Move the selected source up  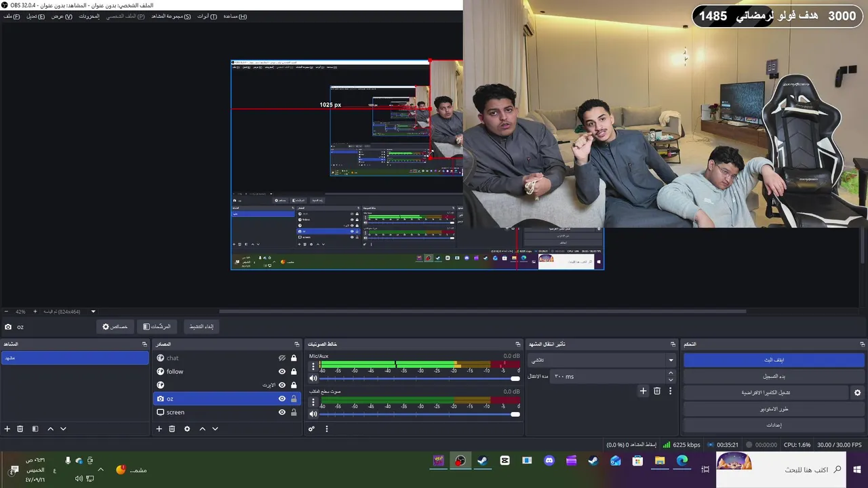point(202,429)
